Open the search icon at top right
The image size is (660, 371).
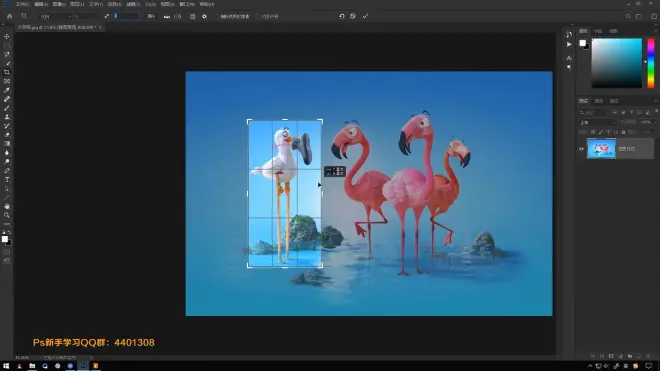click(x=628, y=16)
